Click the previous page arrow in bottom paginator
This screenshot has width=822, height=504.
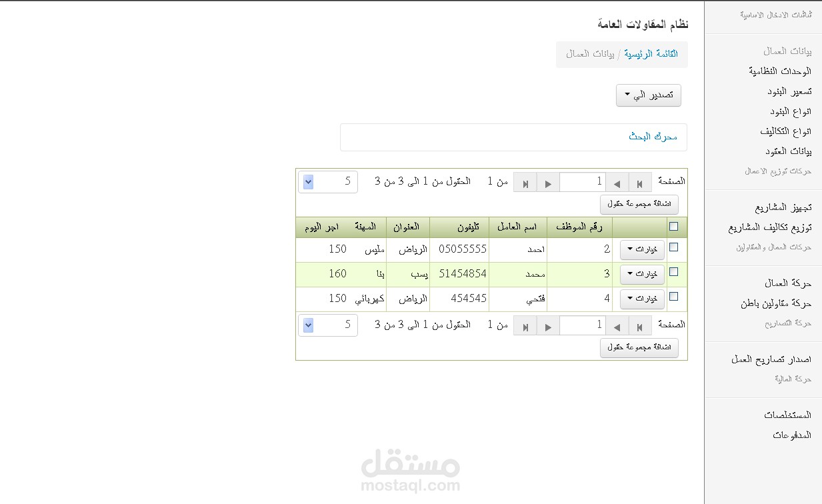pos(617,325)
